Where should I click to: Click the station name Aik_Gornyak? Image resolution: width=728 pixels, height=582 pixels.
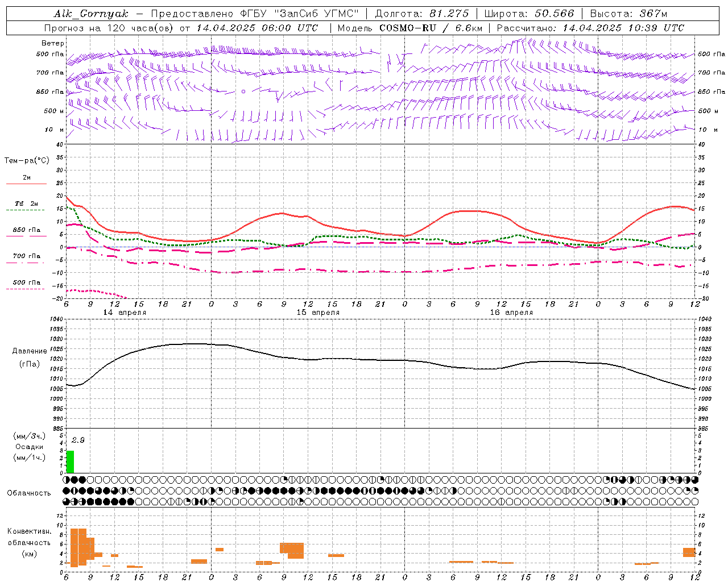click(91, 14)
